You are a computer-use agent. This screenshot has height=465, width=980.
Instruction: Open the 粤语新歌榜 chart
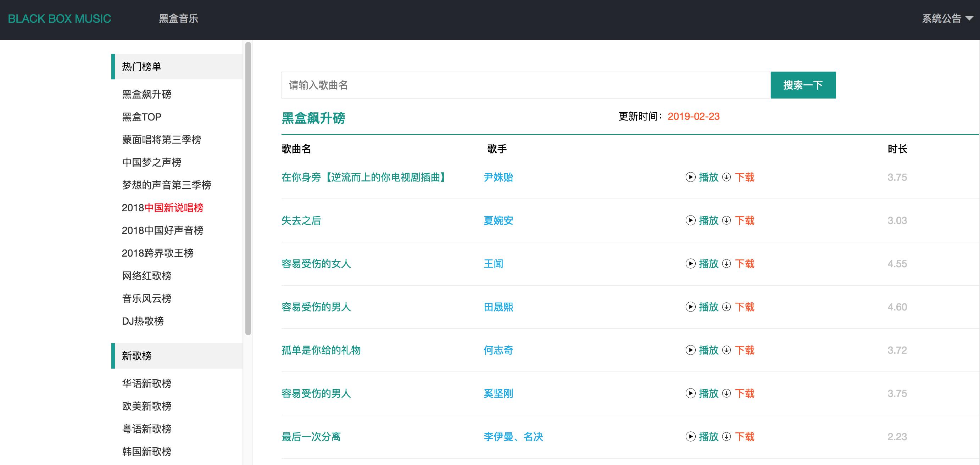(x=146, y=428)
